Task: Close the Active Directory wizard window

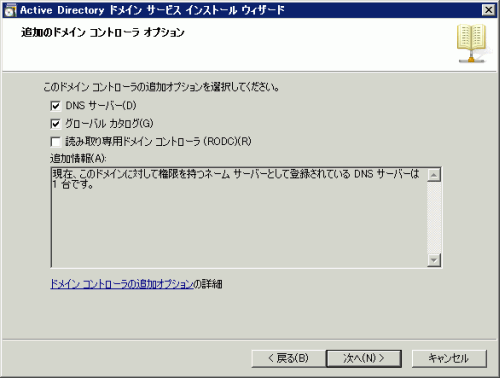Action: point(488,10)
